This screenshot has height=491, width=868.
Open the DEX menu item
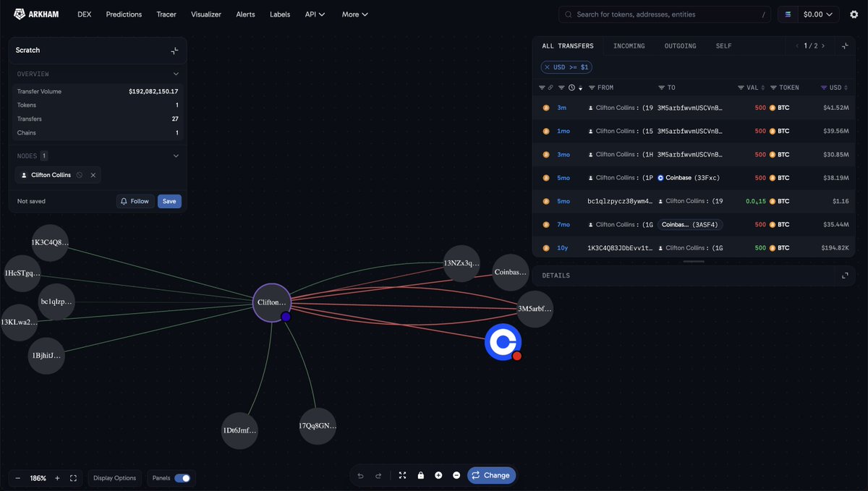pos(85,14)
